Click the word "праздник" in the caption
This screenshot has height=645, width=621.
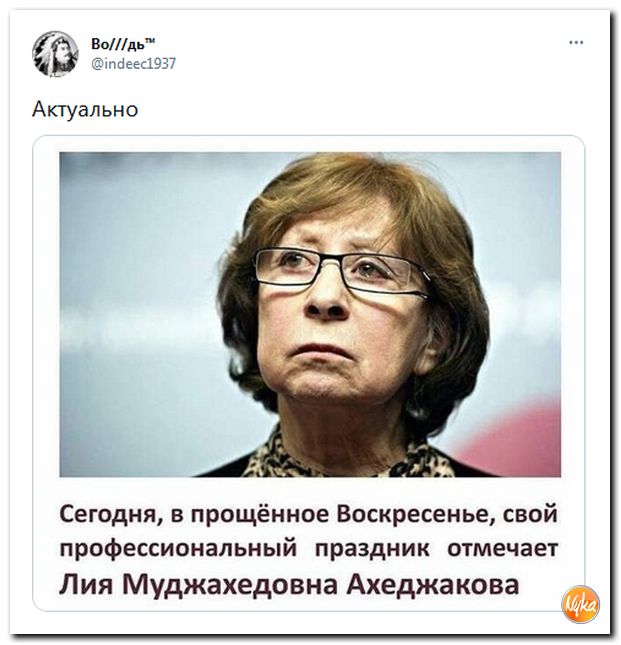pos(372,549)
